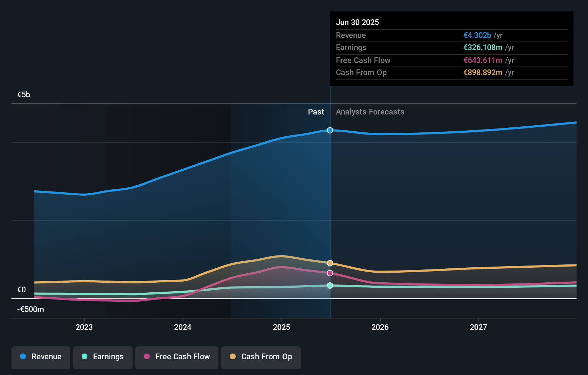Click the Analysts Forecasts section label
Screen dimensions: 588x375
click(x=370, y=112)
